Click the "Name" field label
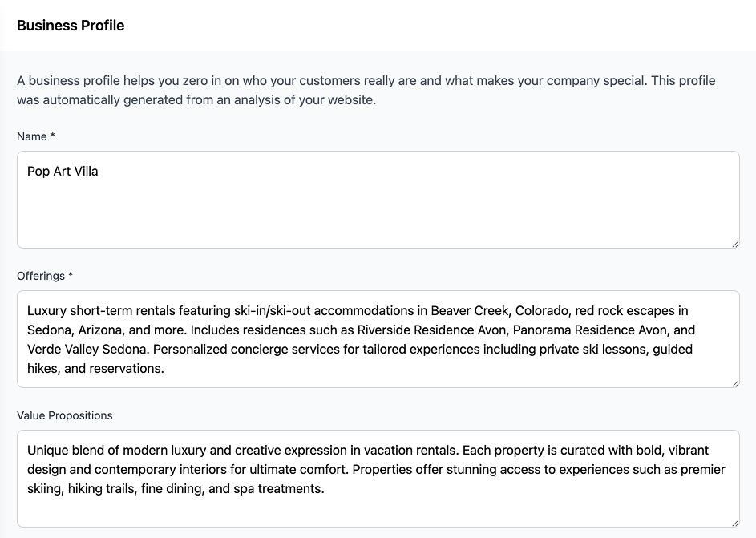The width and height of the screenshot is (756, 538). point(32,136)
